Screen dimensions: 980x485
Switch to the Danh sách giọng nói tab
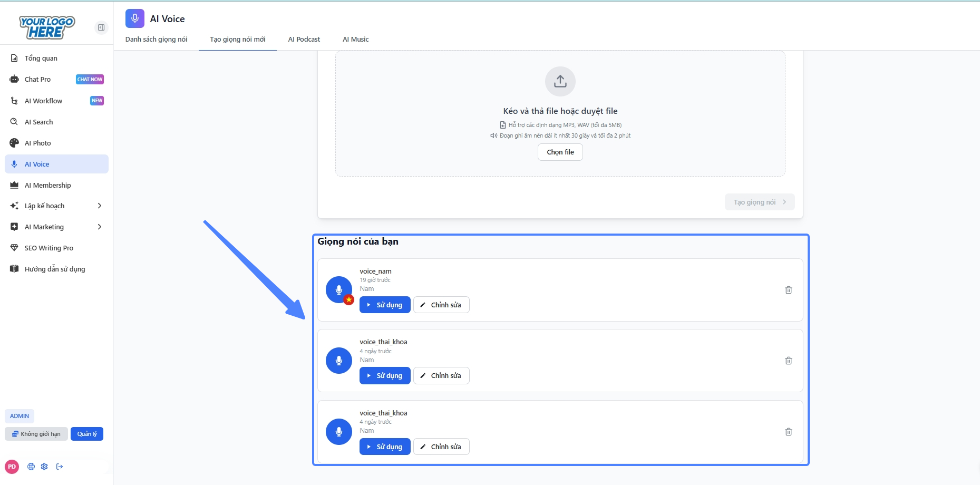pos(156,40)
